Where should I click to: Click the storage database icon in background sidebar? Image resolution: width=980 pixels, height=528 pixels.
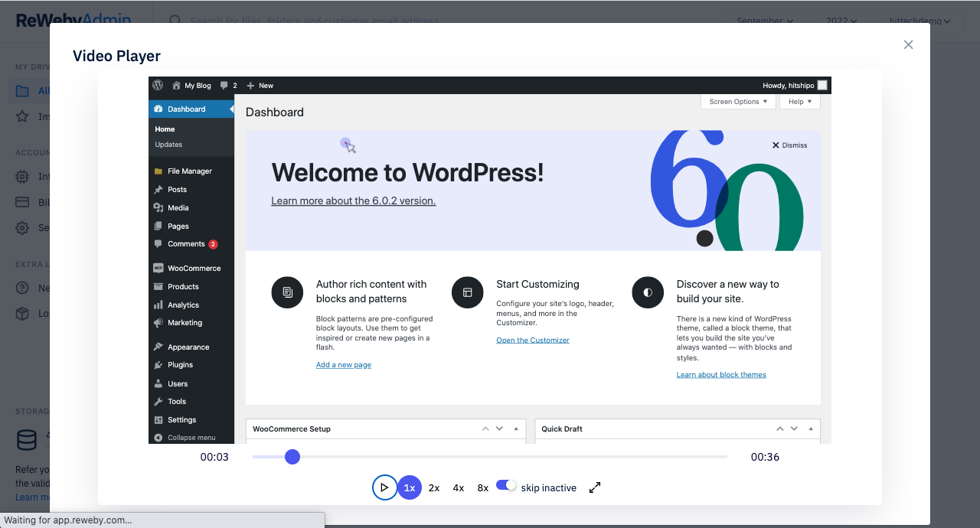(27, 440)
